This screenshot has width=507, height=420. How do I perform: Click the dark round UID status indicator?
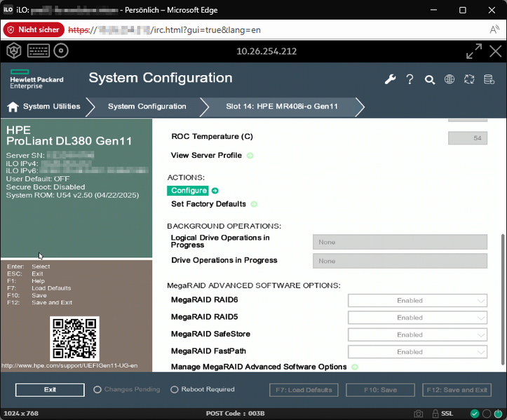point(487,414)
